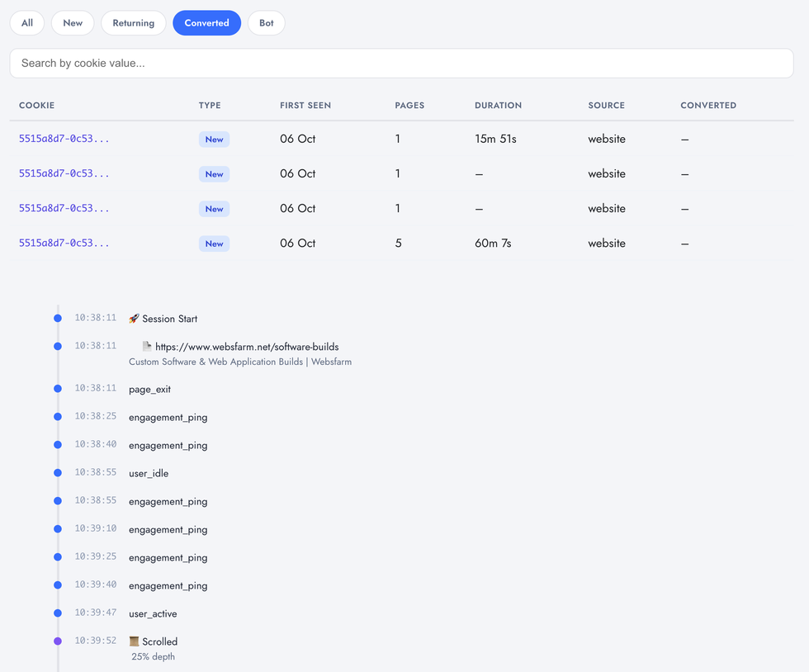Click the rocket icon beside Session Start
This screenshot has height=672, width=809.
tap(134, 319)
